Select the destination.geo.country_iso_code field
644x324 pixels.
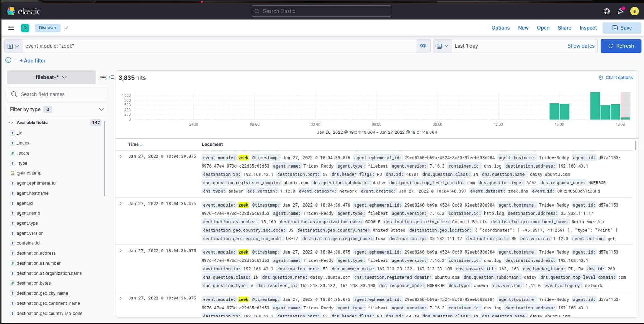tap(49, 313)
